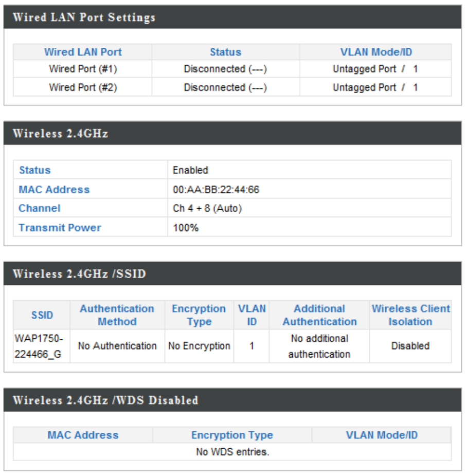
Task: Click the SSID column header
Action: [42, 315]
